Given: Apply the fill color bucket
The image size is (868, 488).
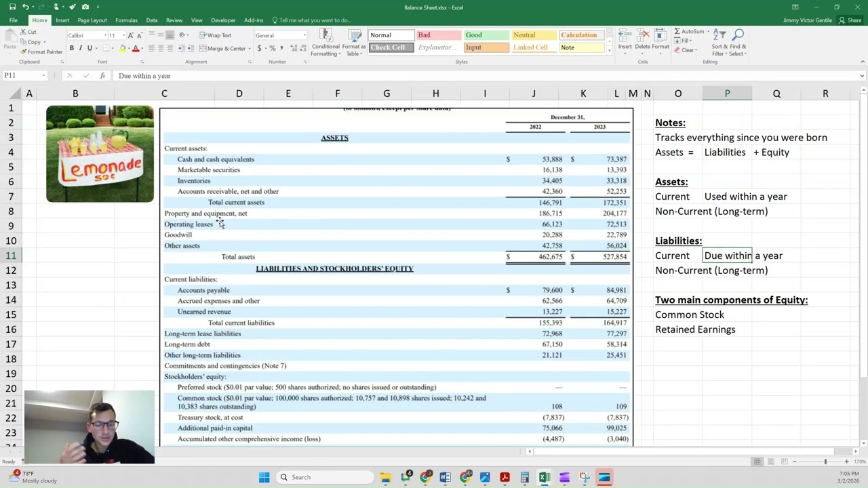Looking at the screenshot, I should 122,48.
